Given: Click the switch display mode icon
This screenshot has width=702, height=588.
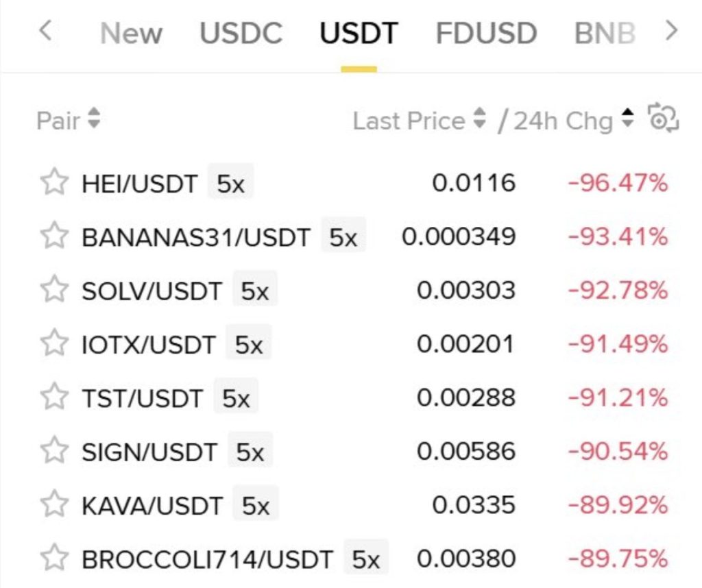Looking at the screenshot, I should [662, 120].
